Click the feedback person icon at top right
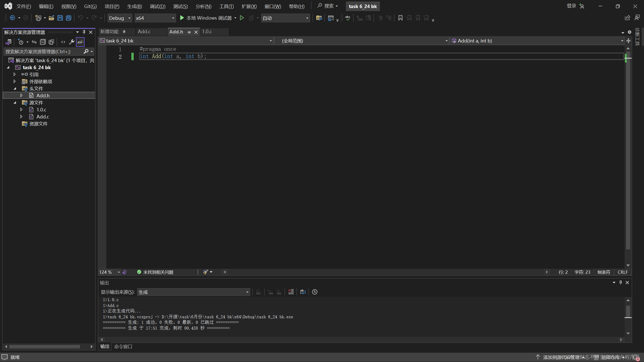 (x=637, y=18)
